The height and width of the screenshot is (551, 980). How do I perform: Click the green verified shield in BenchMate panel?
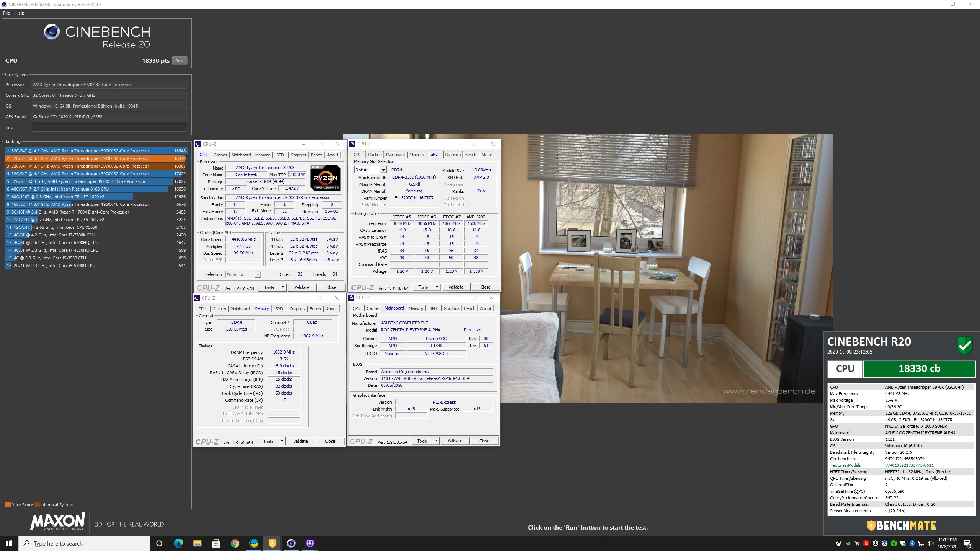click(x=965, y=346)
